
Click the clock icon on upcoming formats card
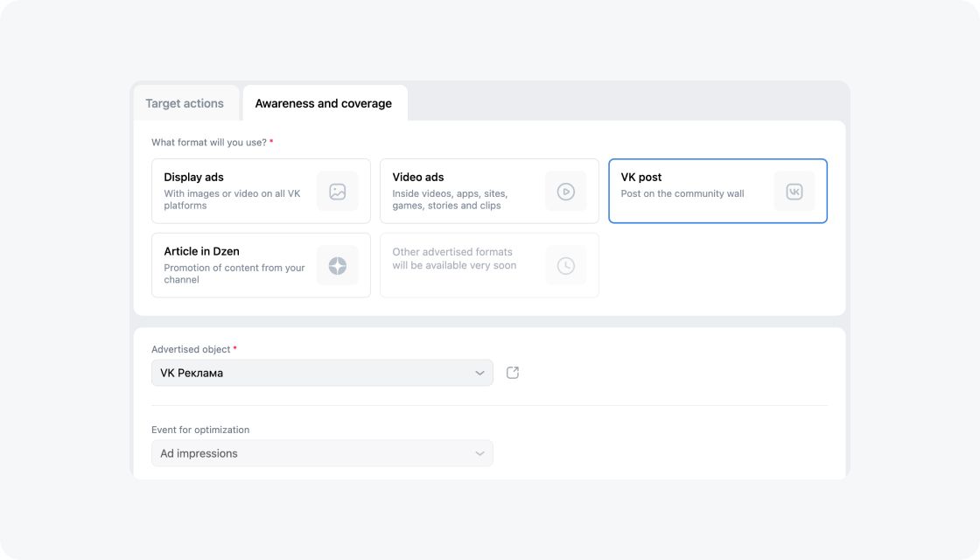tap(565, 264)
